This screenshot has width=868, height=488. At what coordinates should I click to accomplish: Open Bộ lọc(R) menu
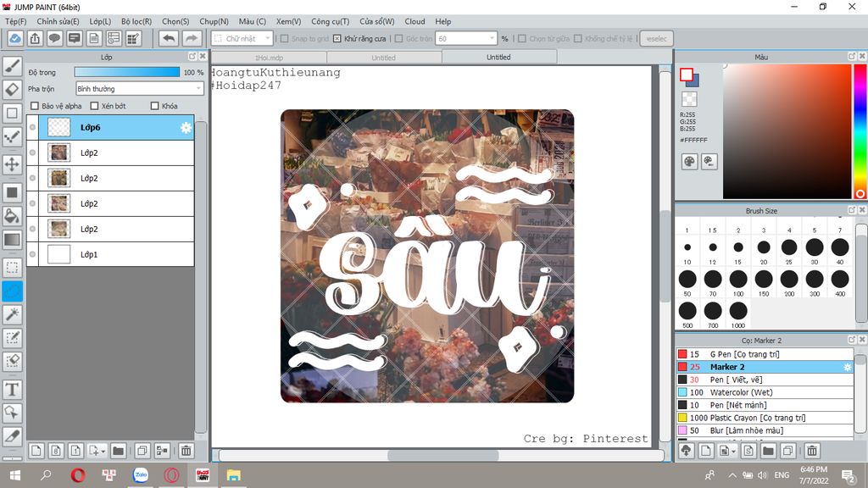tap(136, 21)
